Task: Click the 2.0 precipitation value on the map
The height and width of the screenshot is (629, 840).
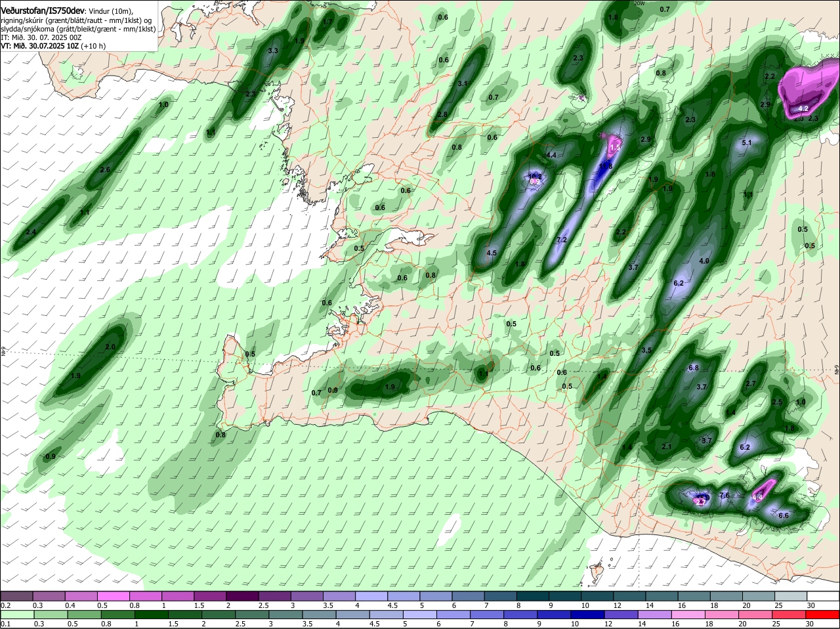Action: point(110,347)
